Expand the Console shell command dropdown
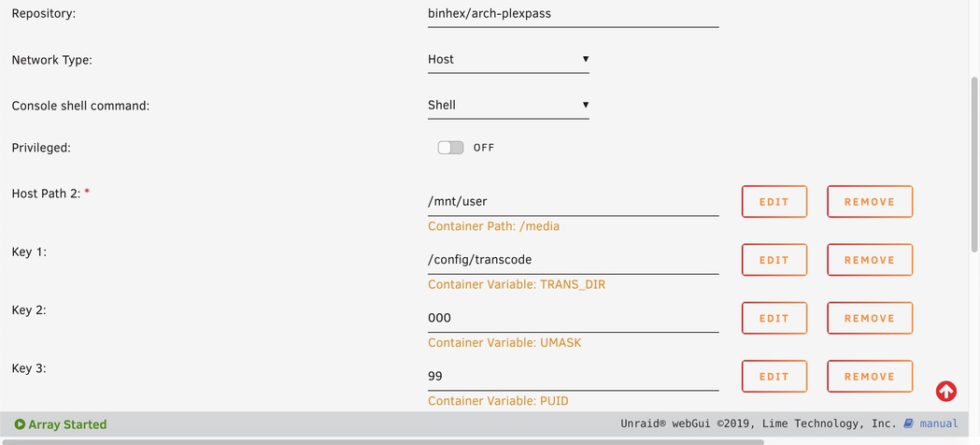980x445 pixels. point(507,106)
